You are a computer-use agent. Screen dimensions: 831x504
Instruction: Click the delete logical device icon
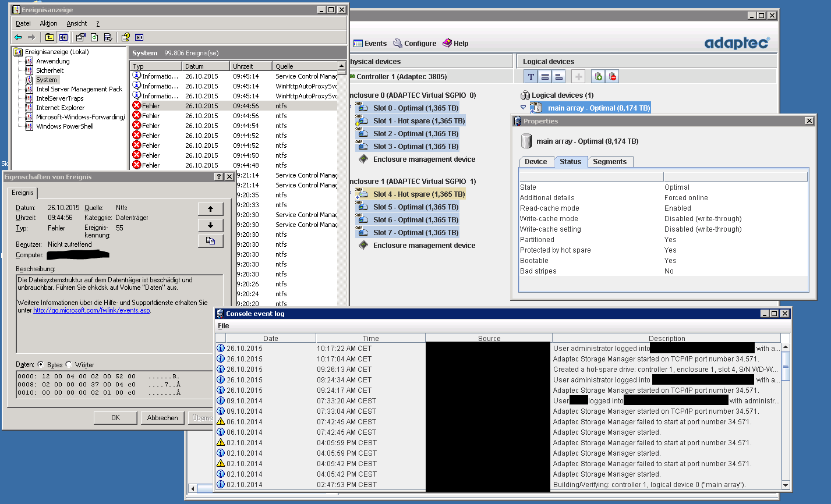[612, 76]
